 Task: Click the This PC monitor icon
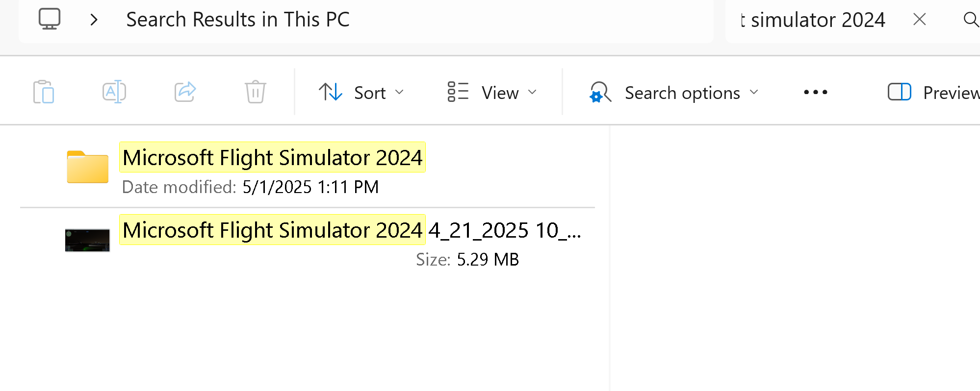(50, 19)
